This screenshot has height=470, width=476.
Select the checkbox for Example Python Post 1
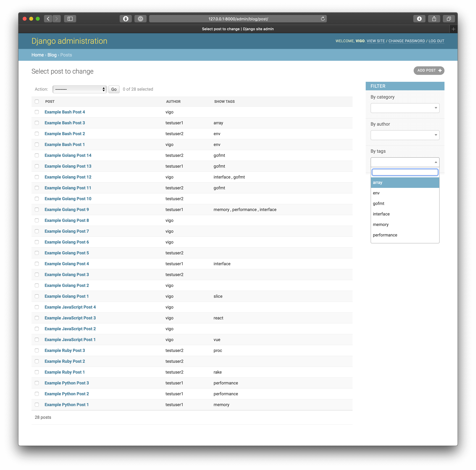(37, 404)
